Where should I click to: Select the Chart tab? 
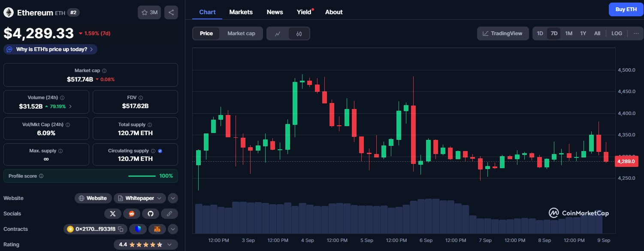[207, 12]
